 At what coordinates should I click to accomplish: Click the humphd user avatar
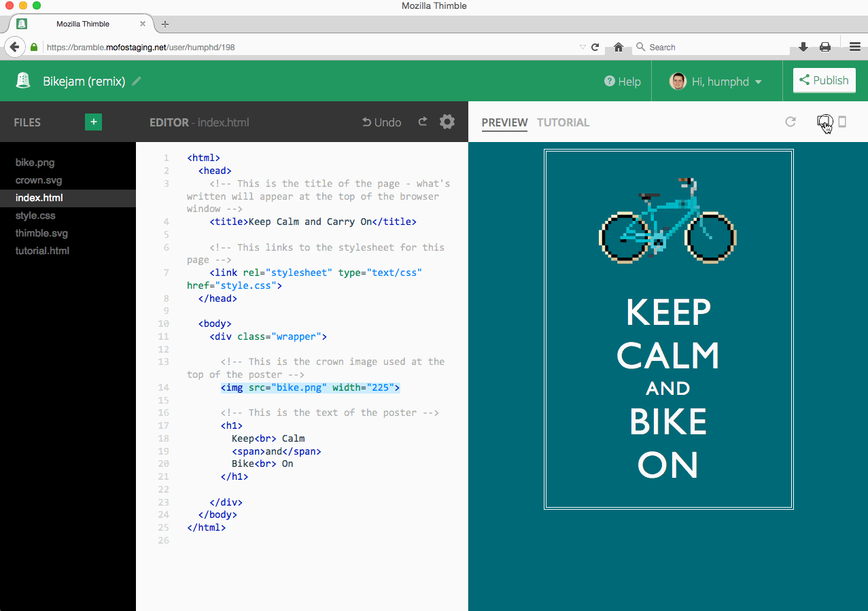(x=678, y=82)
